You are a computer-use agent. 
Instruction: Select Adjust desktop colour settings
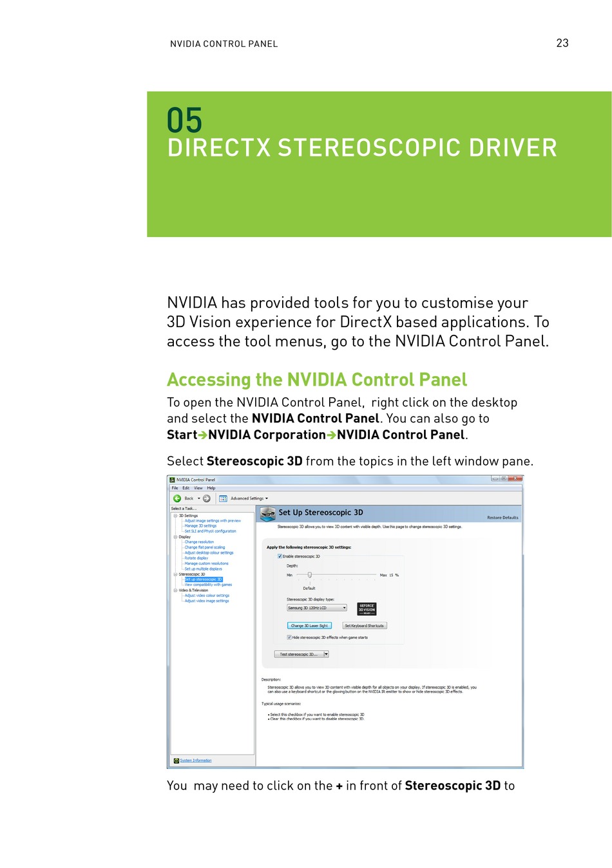(x=209, y=552)
